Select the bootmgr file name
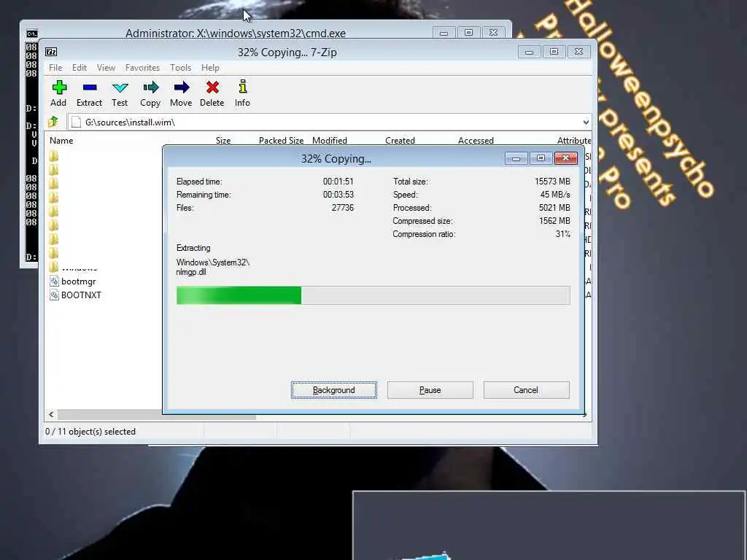Viewport: 747px width, 560px height. pyautogui.click(x=79, y=281)
